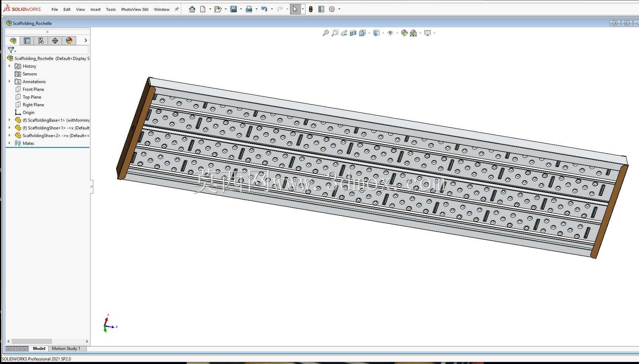639x364 pixels.
Task: Toggle Hide/Show Items eye icon
Action: pos(390,33)
